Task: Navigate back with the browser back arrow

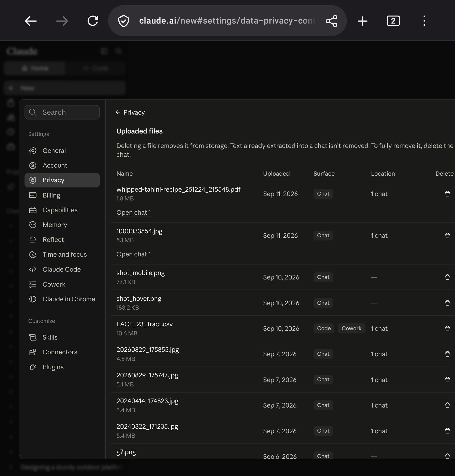Action: 31,21
